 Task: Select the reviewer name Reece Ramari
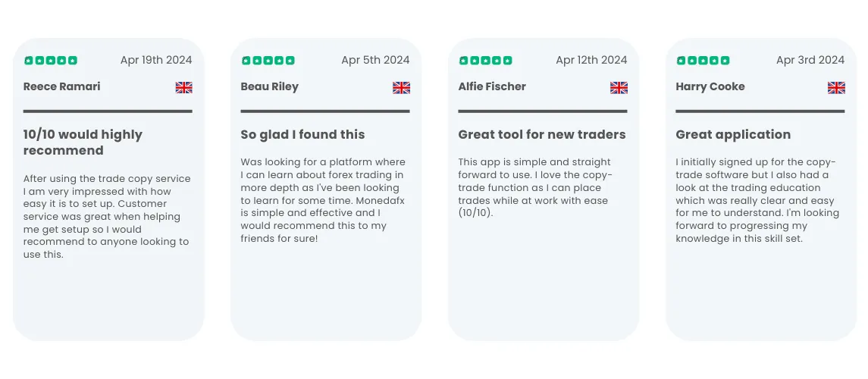[62, 86]
